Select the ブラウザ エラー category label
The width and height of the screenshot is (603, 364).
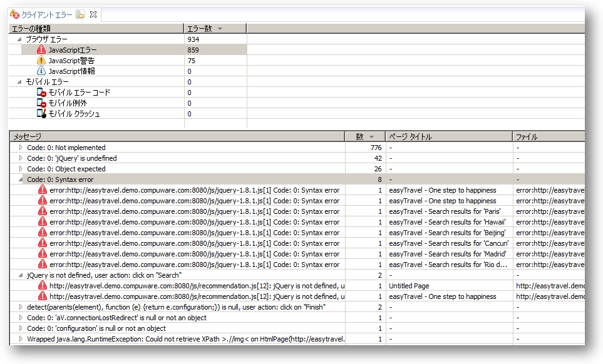tap(46, 39)
